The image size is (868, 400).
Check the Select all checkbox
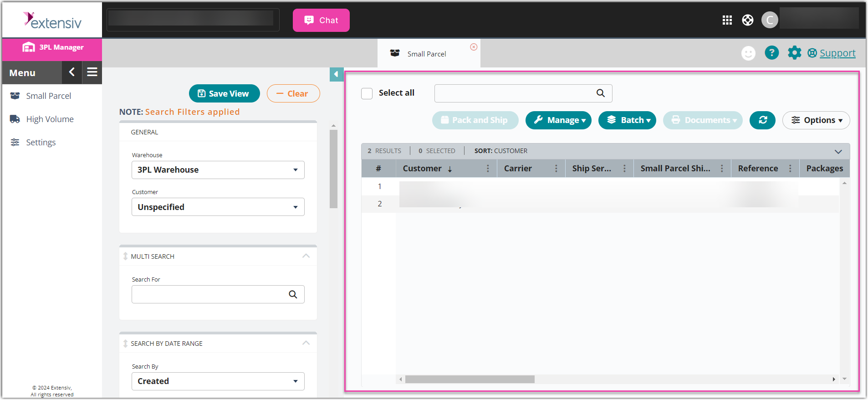point(367,93)
